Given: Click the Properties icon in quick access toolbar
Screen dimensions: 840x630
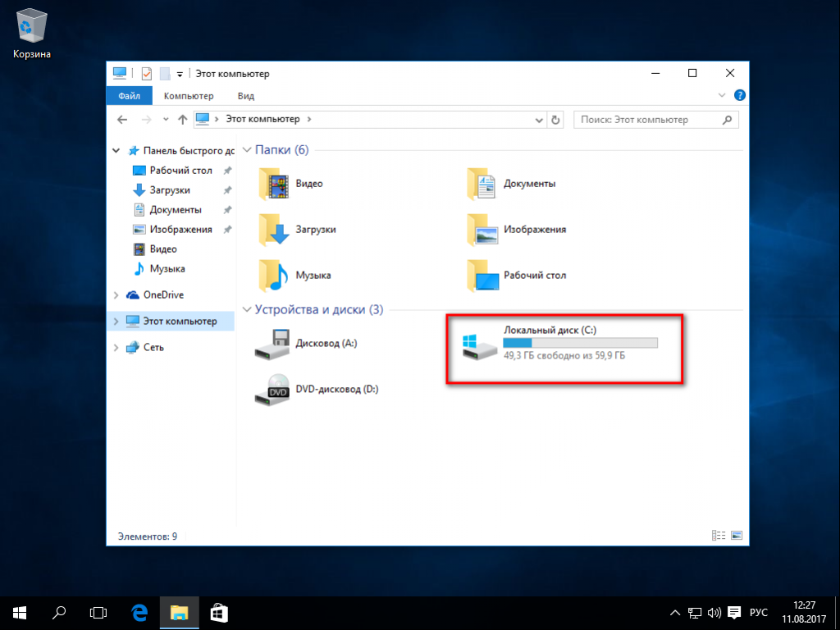Looking at the screenshot, I should click(147, 74).
